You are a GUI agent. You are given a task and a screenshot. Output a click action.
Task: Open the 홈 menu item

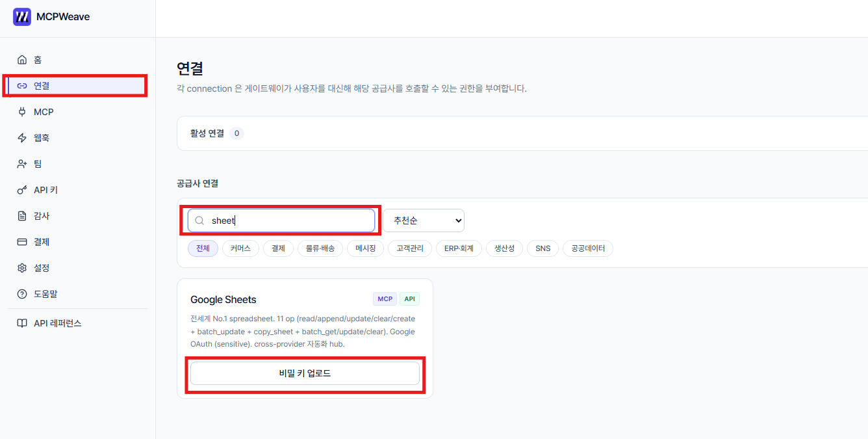tap(77, 60)
